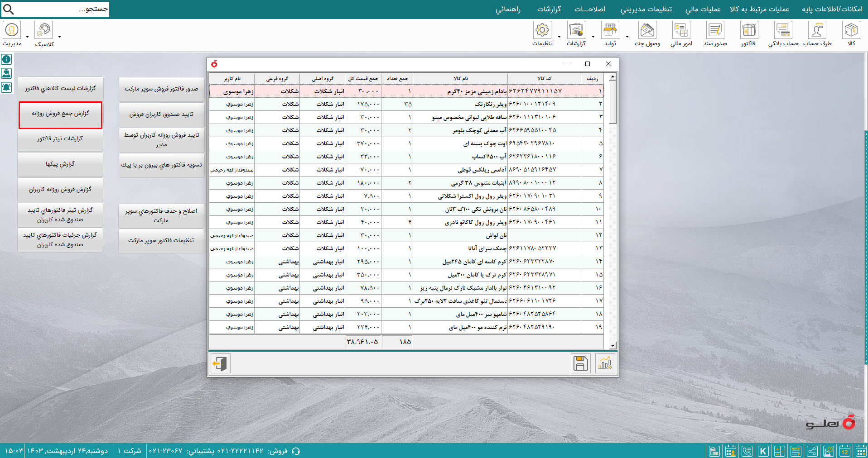Open the phone list icon in status bar

pos(747,451)
